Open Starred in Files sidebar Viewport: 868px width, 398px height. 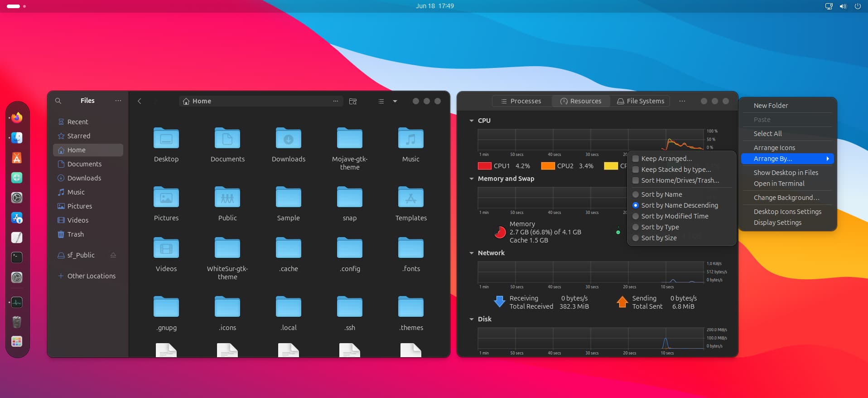click(x=88, y=136)
